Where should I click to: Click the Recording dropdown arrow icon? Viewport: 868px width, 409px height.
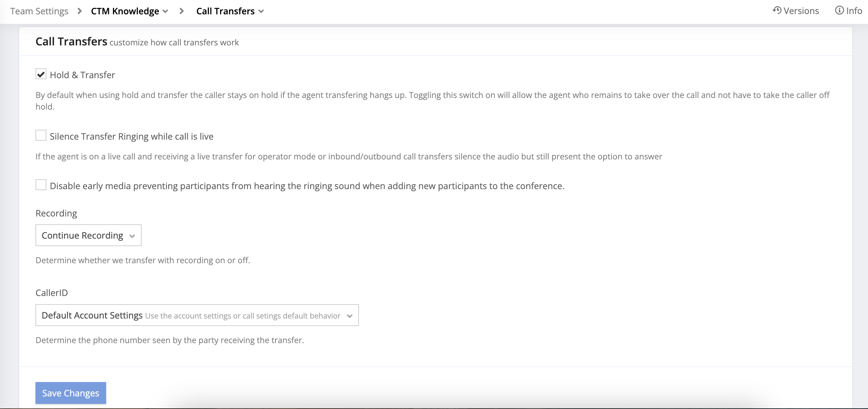click(132, 236)
